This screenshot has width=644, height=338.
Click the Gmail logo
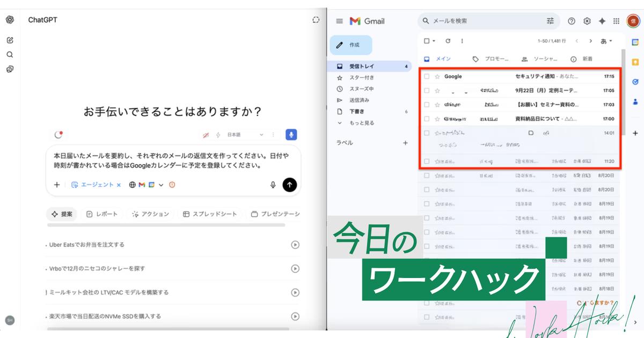tap(367, 21)
